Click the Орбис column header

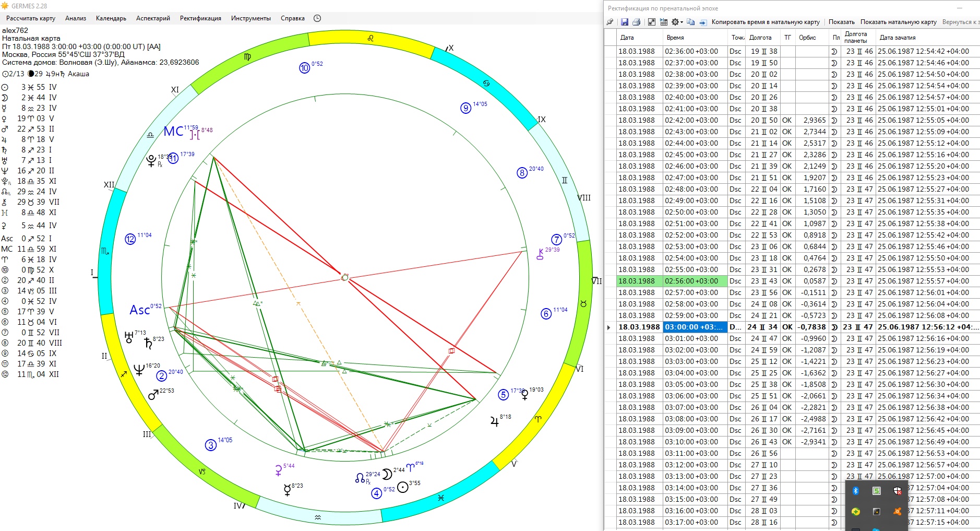807,38
